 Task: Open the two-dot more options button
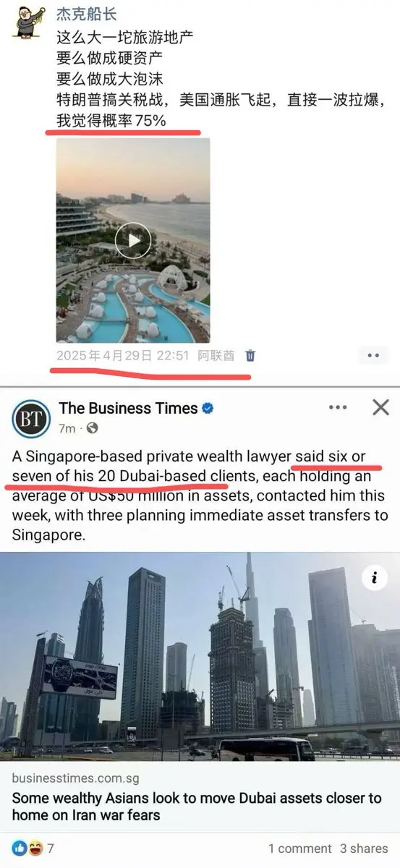pyautogui.click(x=373, y=356)
